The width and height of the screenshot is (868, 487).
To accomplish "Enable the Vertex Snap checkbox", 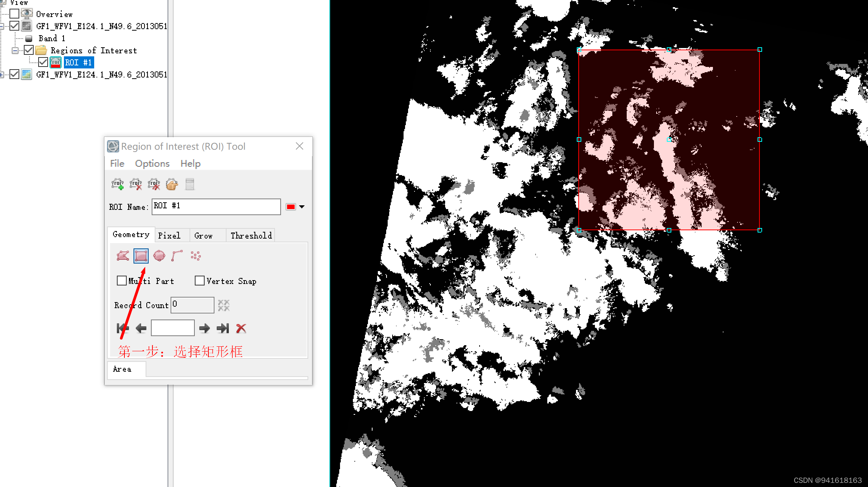I will (200, 281).
